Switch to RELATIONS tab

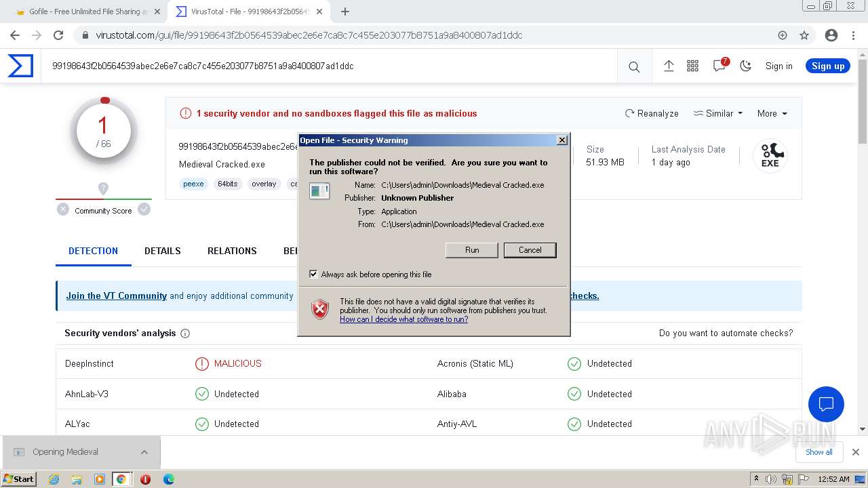click(232, 251)
